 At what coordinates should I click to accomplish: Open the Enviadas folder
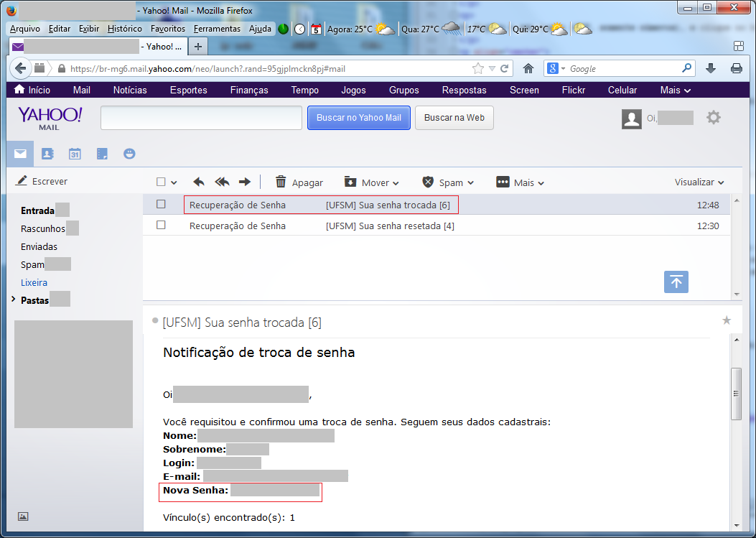tap(39, 246)
